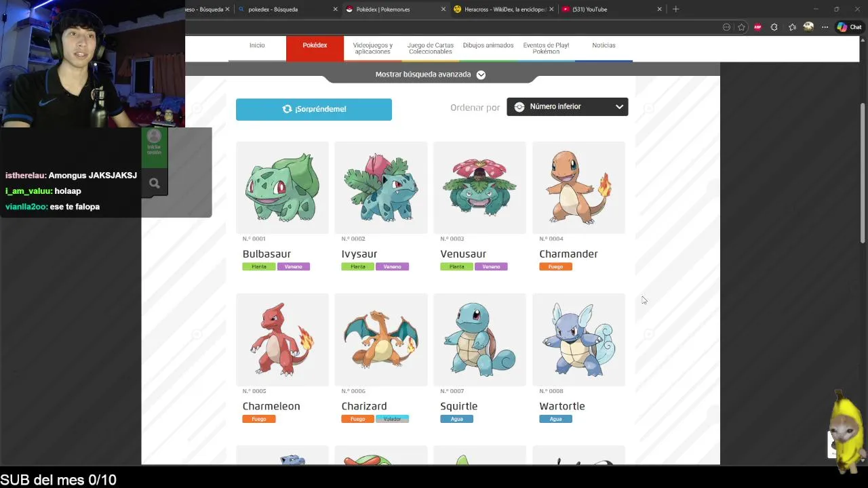Viewport: 868px width, 488px height.
Task: Open the Charmeleon thumbnail image
Action: tap(282, 340)
